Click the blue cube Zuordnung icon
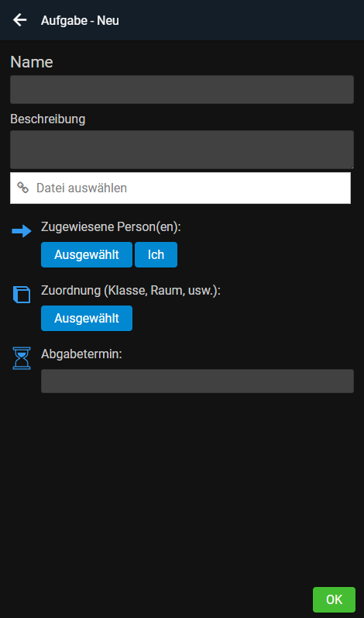The height and width of the screenshot is (618, 364). 22,295
